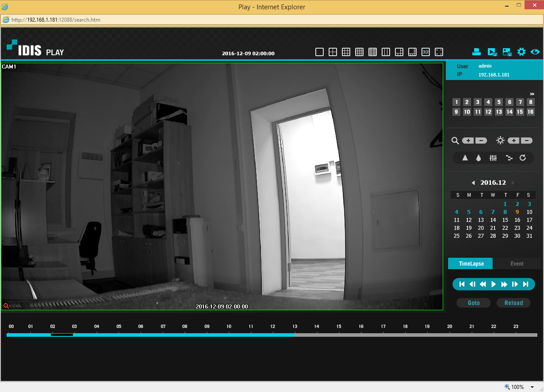Decrease brightness with the minus button
The width and height of the screenshot is (544, 392).
pyautogui.click(x=526, y=141)
